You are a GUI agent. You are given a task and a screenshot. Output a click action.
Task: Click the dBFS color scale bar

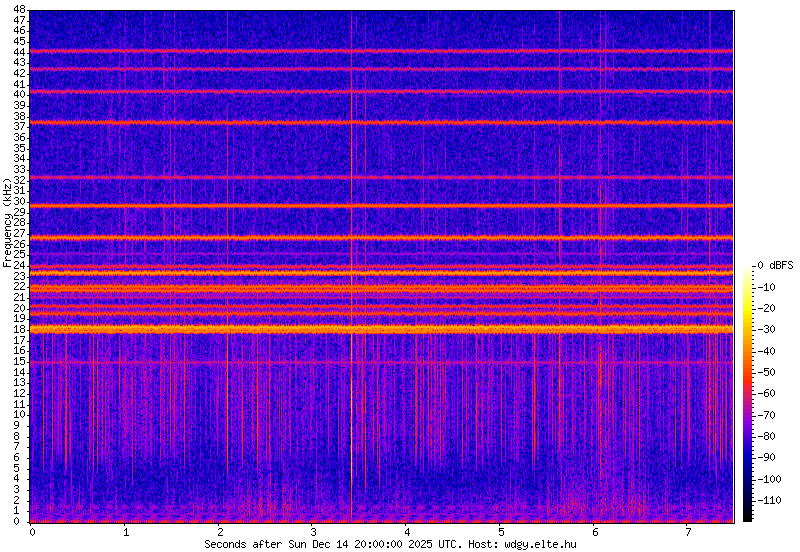[x=747, y=393]
